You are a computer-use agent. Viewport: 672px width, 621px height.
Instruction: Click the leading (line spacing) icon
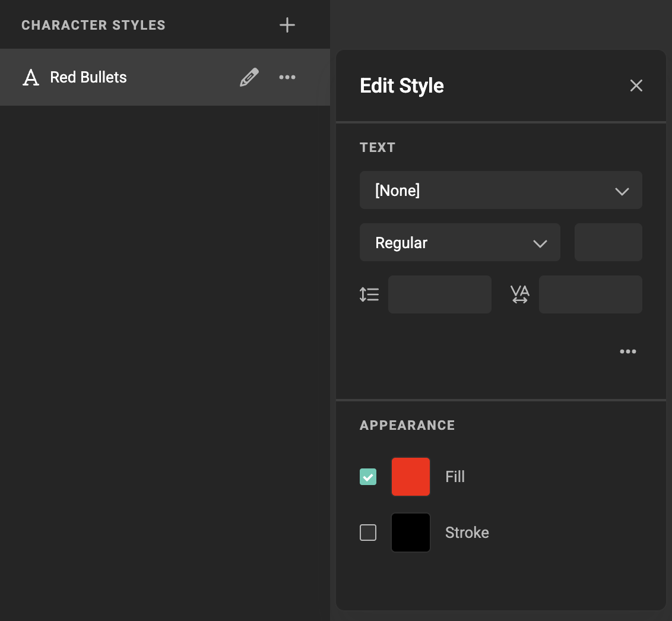tap(369, 294)
